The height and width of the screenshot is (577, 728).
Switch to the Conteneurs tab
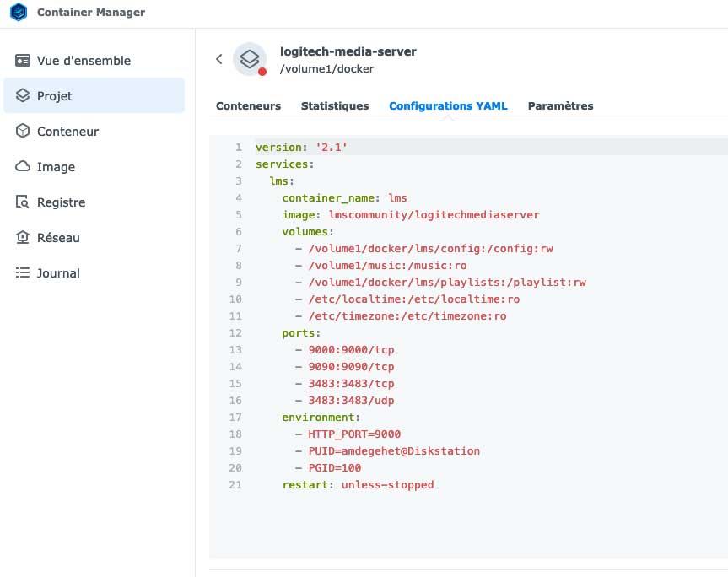(248, 106)
